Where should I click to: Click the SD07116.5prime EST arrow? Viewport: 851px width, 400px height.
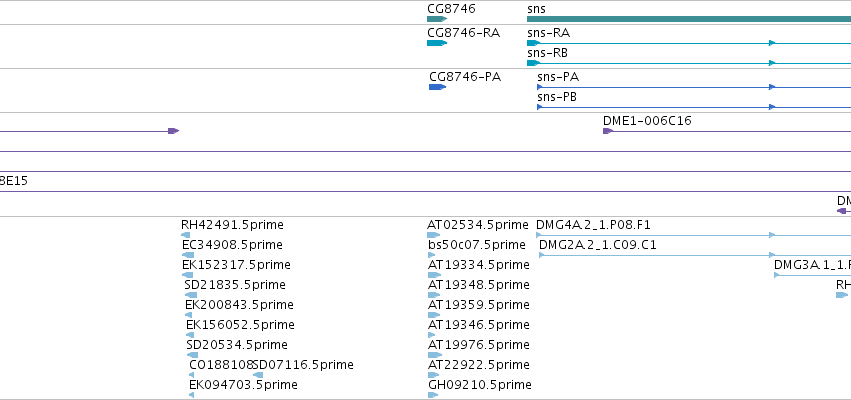point(258,375)
